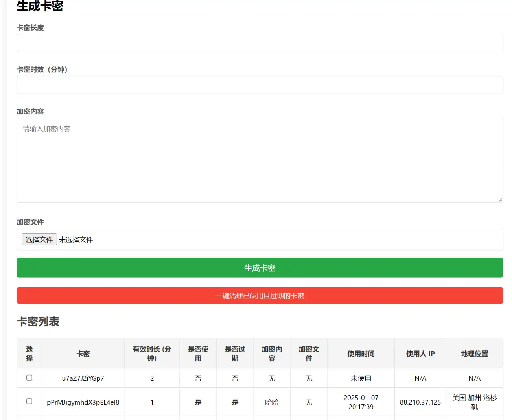512x420 pixels.
Task: Click the 卡密列表 section heading
Action: pos(38,322)
